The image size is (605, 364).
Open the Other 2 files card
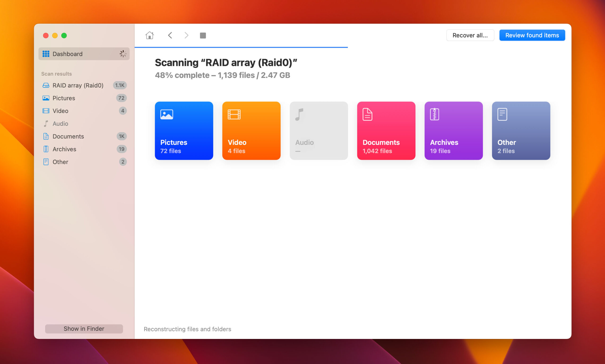pos(521,131)
